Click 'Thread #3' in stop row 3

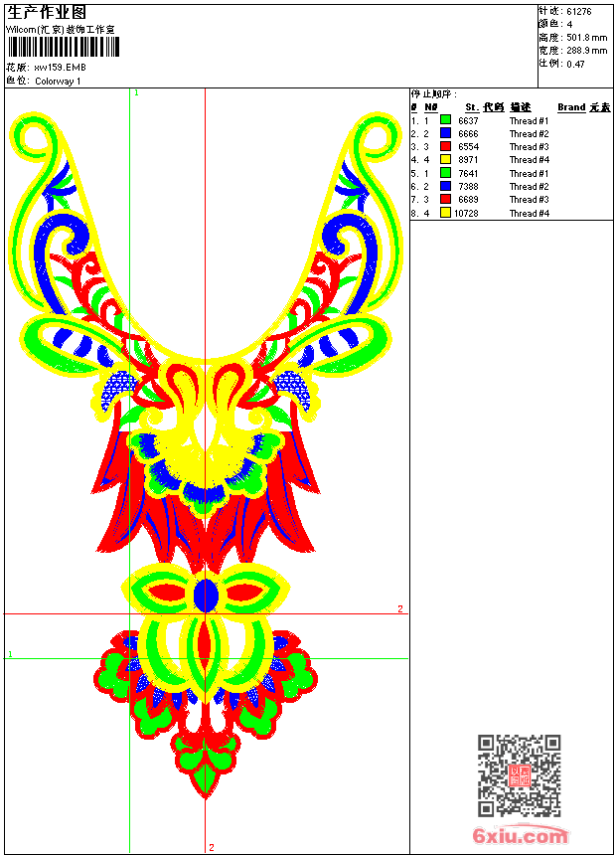(x=529, y=147)
